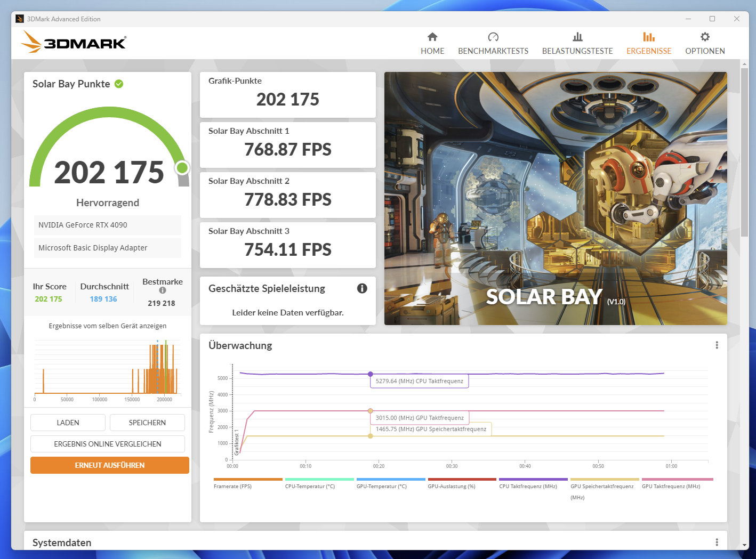Click the 3DMark logo

point(74,42)
